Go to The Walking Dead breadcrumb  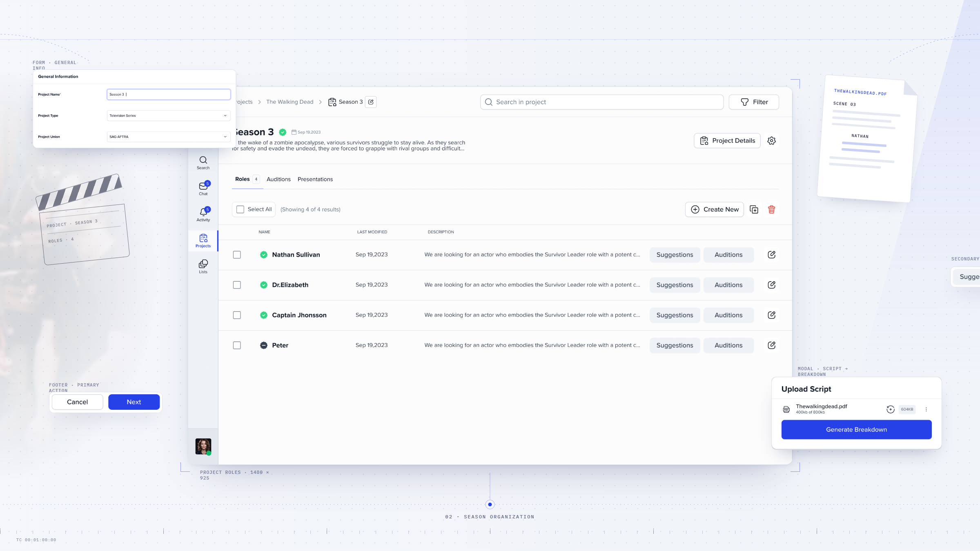(x=290, y=102)
